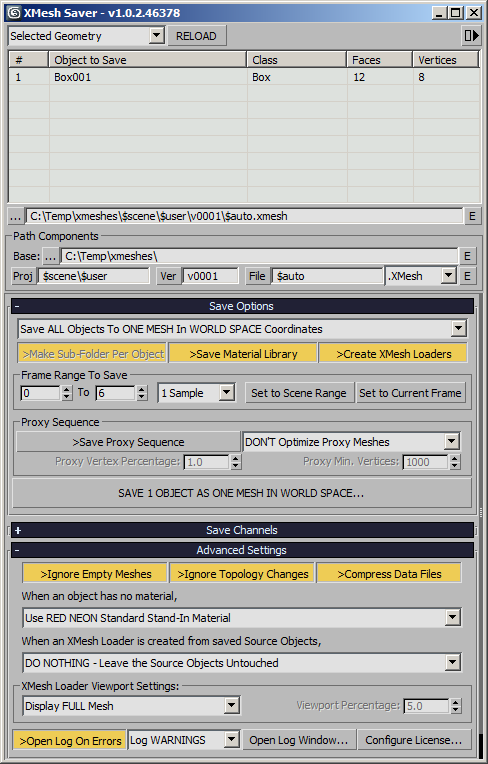Toggle Compress Data Files

coord(389,574)
